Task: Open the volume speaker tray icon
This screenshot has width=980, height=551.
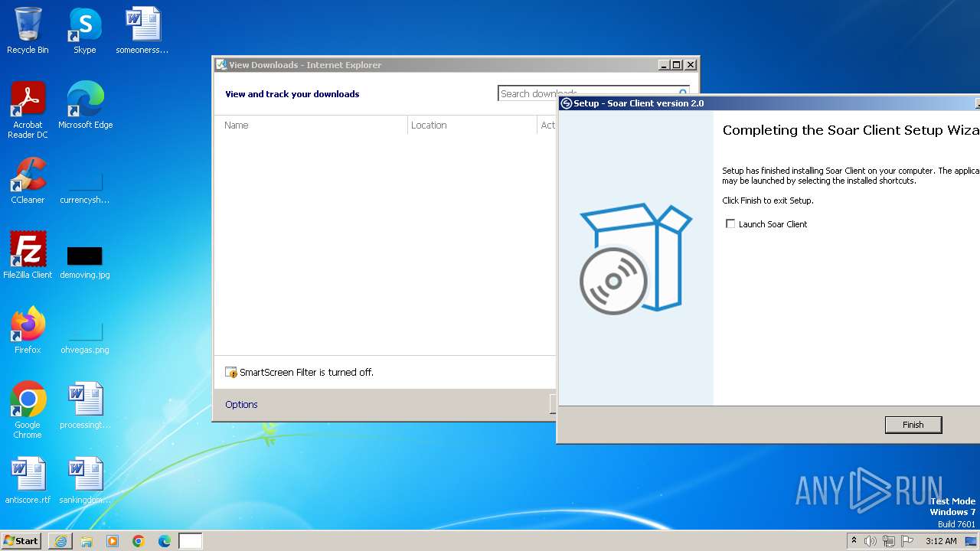Action: [871, 541]
